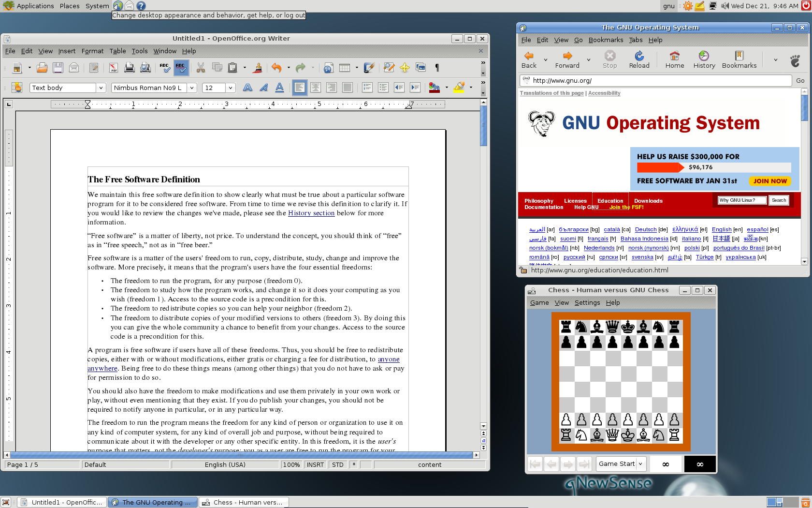The width and height of the screenshot is (812, 508).
Task: Show draw functions in Writer
Action: pos(369,68)
